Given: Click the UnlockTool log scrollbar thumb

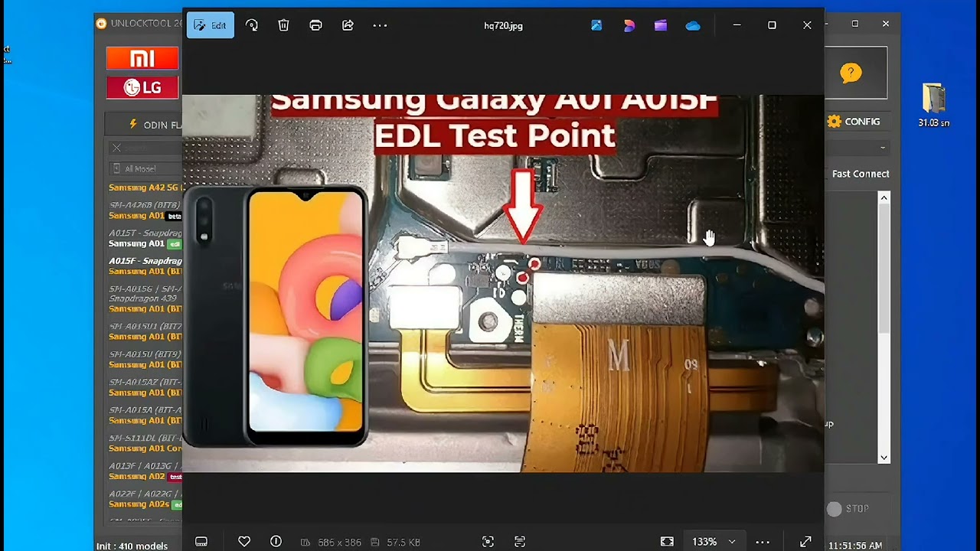Looking at the screenshot, I should point(884,268).
